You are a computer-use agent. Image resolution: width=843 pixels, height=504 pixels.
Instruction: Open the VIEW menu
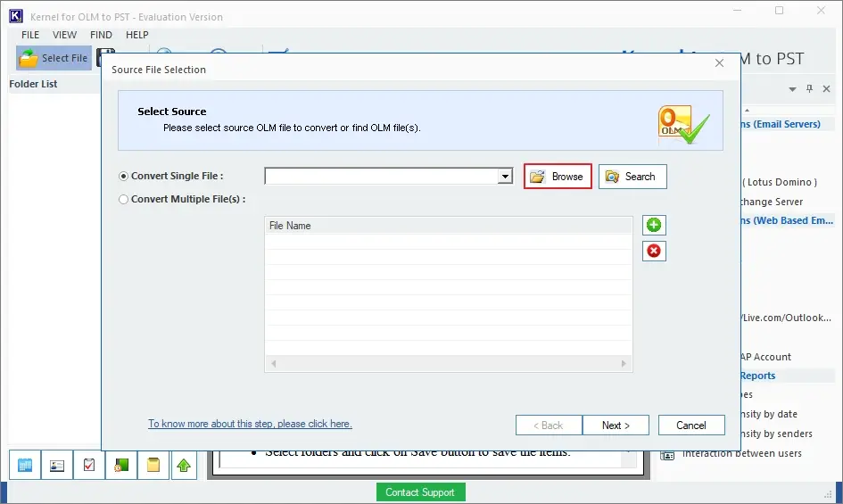64,35
